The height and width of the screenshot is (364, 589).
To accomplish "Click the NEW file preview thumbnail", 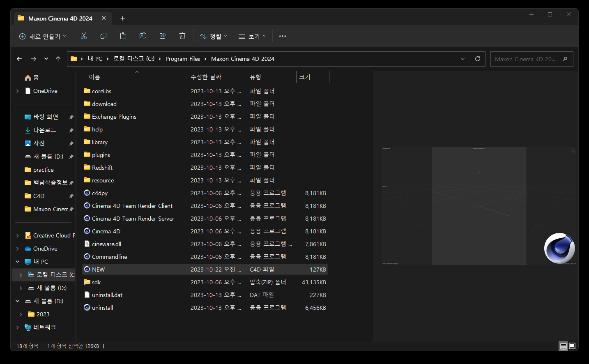I will coord(479,206).
